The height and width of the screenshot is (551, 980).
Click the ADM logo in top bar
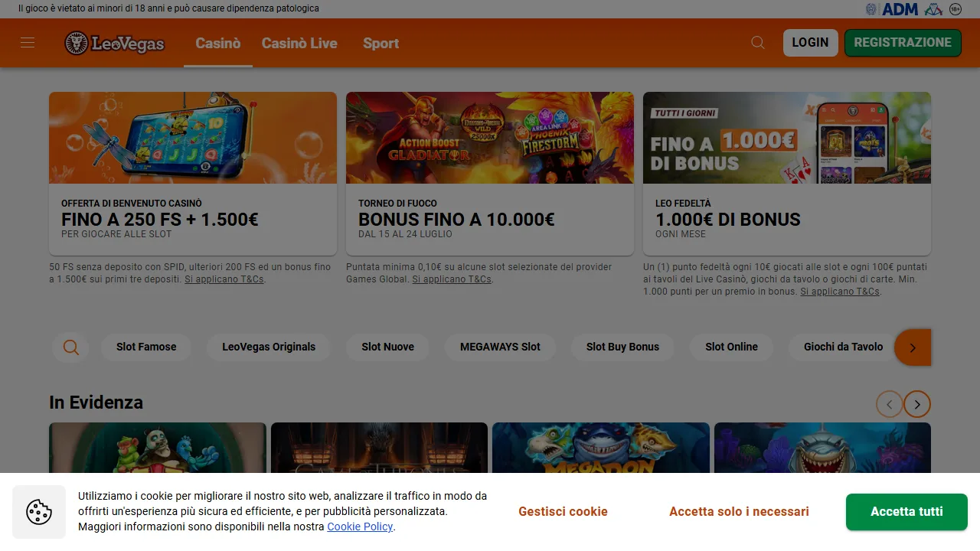click(x=900, y=9)
